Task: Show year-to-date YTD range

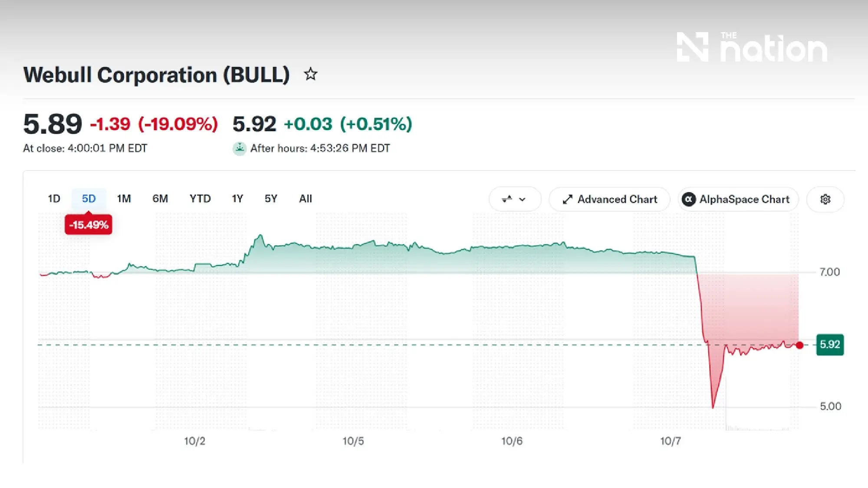Action: pyautogui.click(x=200, y=199)
